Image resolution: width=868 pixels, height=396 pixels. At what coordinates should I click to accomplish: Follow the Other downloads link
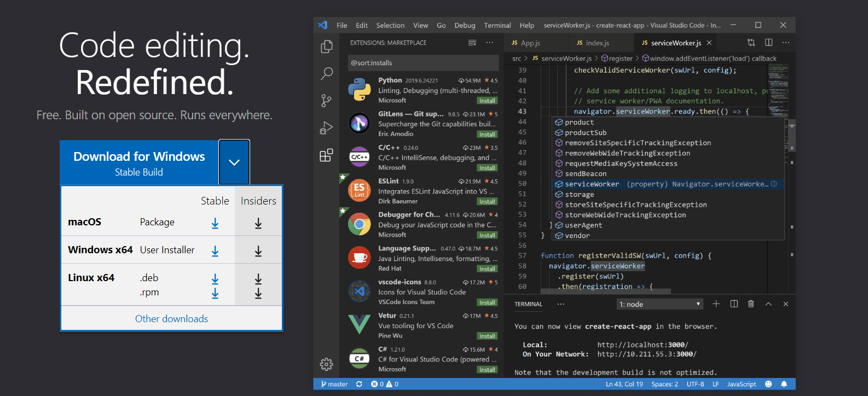172,319
